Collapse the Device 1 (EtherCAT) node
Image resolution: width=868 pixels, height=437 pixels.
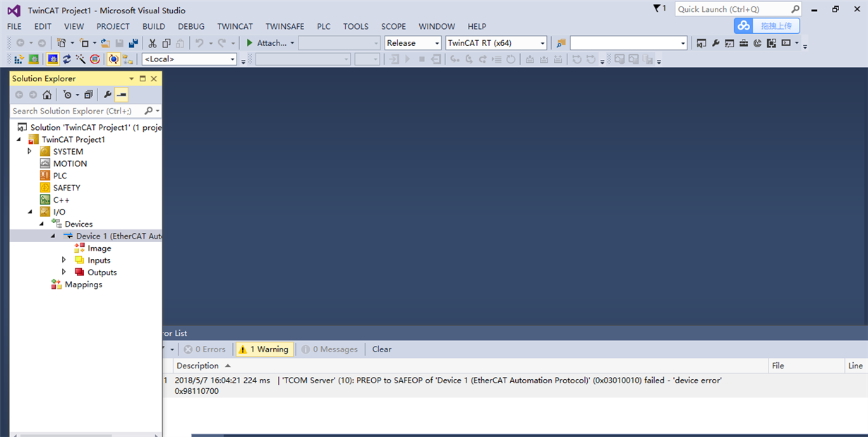(53, 236)
